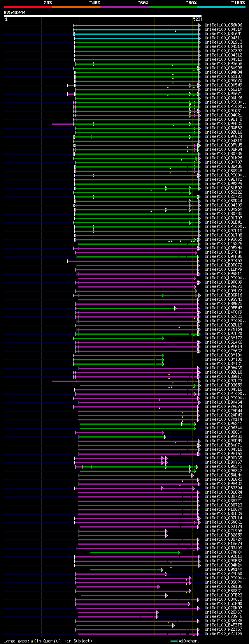The height and width of the screenshot is (644, 249).
Task: Open hit UniRef100_O04311
Action: pyautogui.click(x=223, y=38)
